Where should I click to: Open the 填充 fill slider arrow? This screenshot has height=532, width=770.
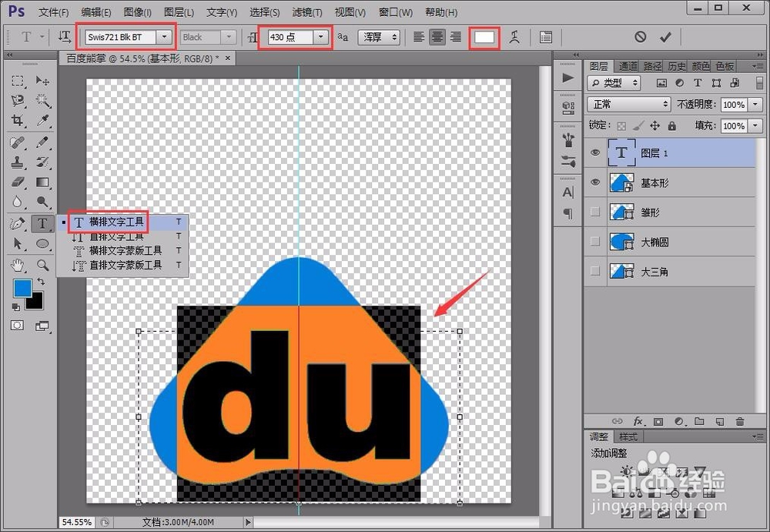tap(756, 125)
